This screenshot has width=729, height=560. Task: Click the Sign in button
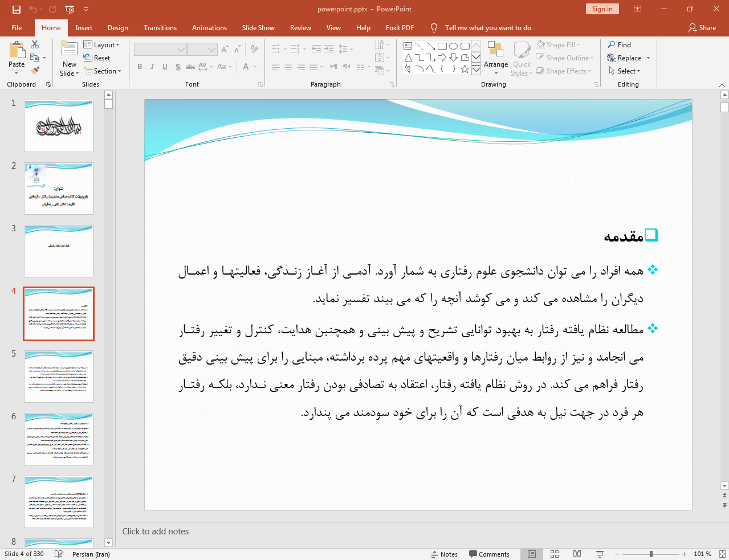pos(602,9)
